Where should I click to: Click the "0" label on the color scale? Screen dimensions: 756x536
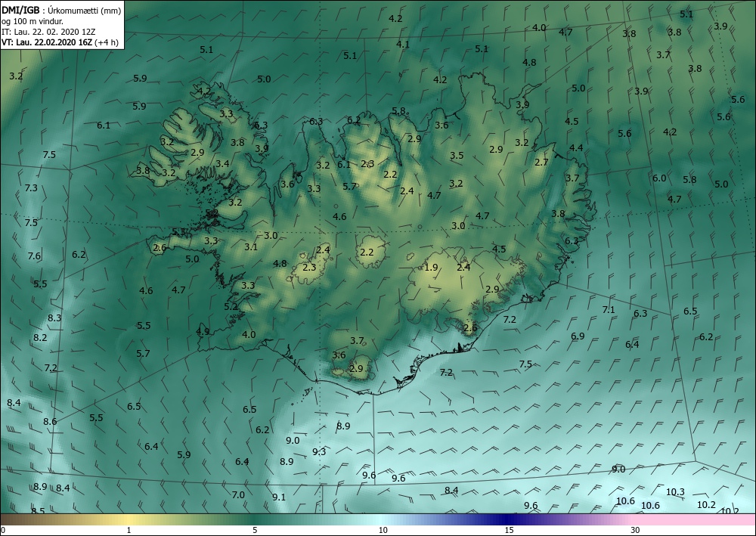point(3,531)
